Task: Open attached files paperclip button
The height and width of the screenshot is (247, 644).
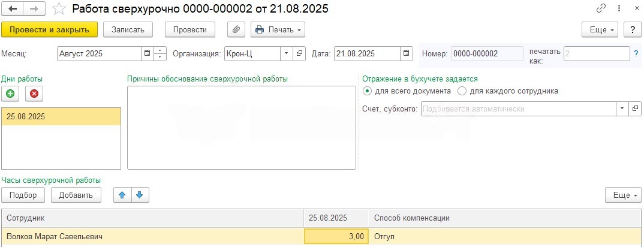Action: 236,29
